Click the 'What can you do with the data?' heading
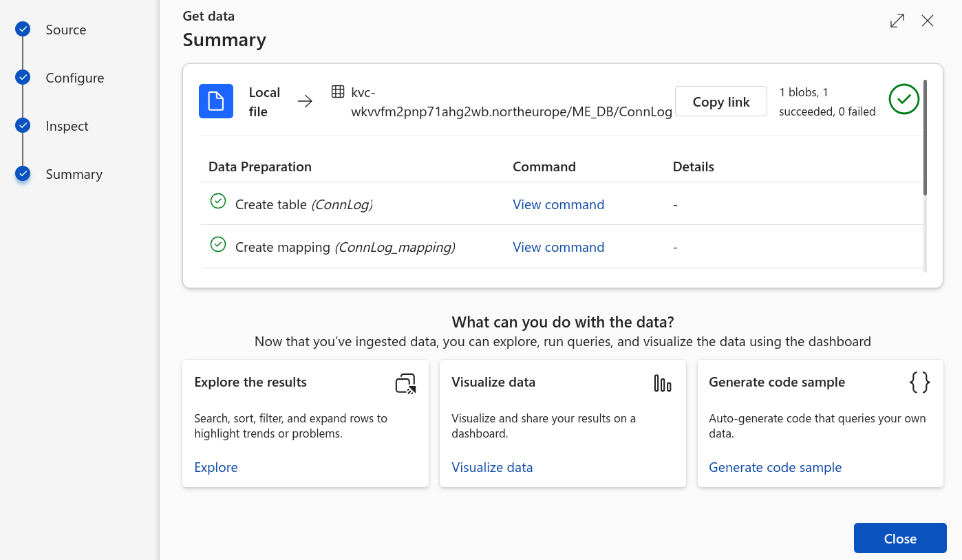962x560 pixels. pyautogui.click(x=563, y=322)
